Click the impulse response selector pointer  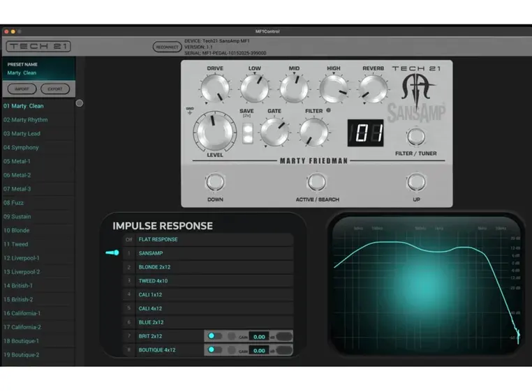[x=112, y=252]
